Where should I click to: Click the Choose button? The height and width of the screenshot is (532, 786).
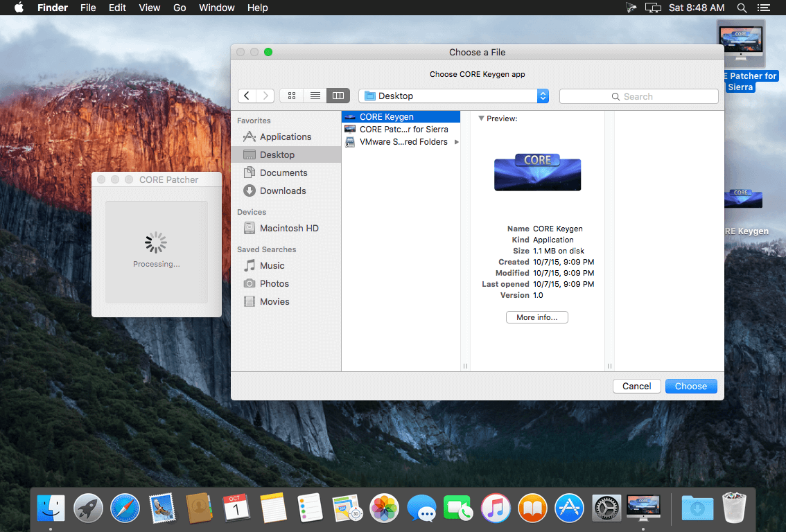[691, 387]
